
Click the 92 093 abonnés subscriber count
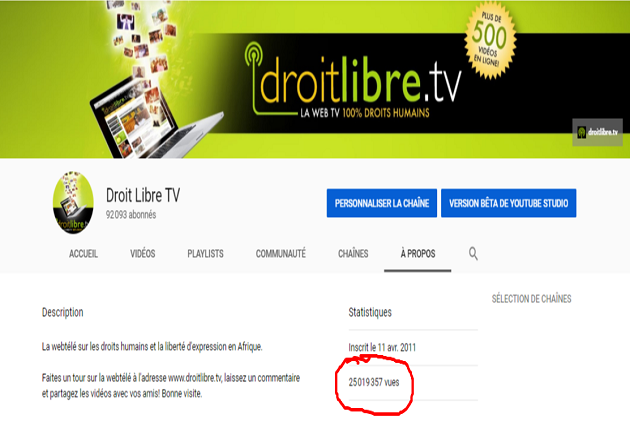[x=131, y=215]
